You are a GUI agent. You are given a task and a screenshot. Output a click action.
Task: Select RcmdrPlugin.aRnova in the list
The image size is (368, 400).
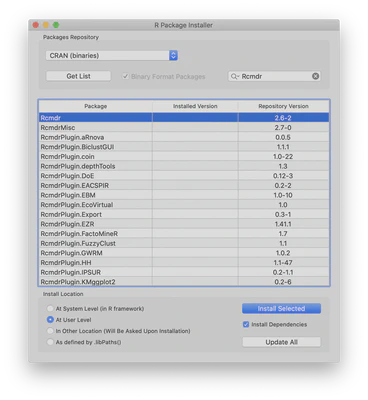pos(184,137)
